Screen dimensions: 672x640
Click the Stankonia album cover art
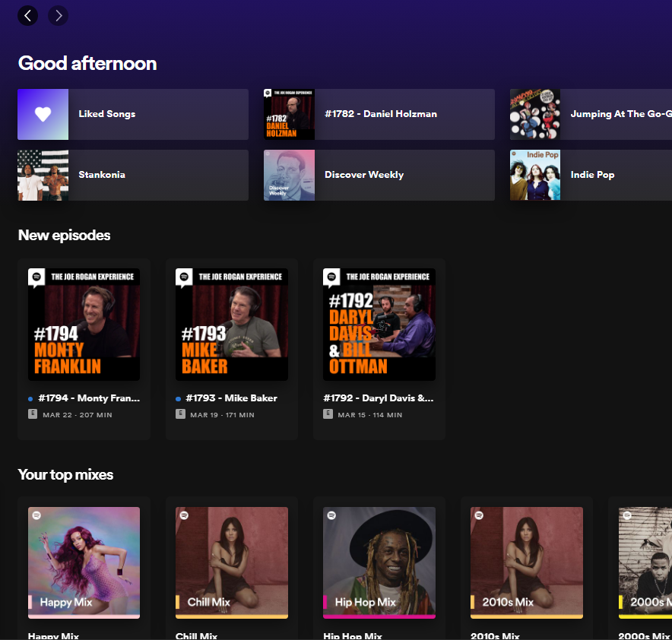coord(43,176)
